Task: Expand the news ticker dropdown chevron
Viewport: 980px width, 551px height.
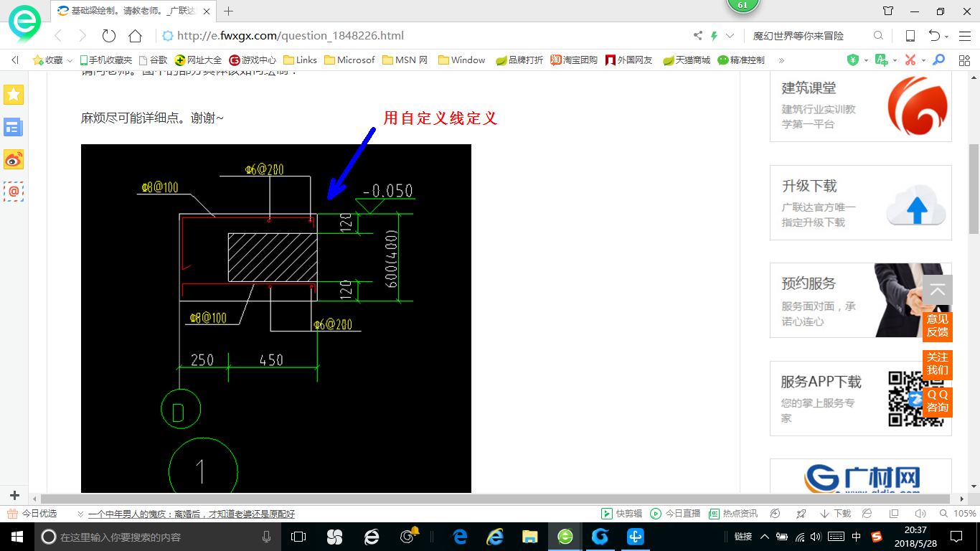Action: [79, 514]
